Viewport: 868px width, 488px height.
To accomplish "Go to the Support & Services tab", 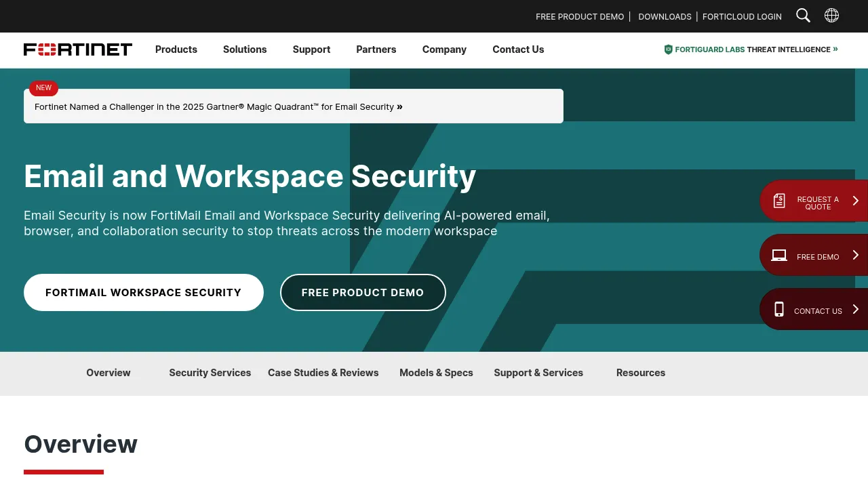I will click(538, 373).
